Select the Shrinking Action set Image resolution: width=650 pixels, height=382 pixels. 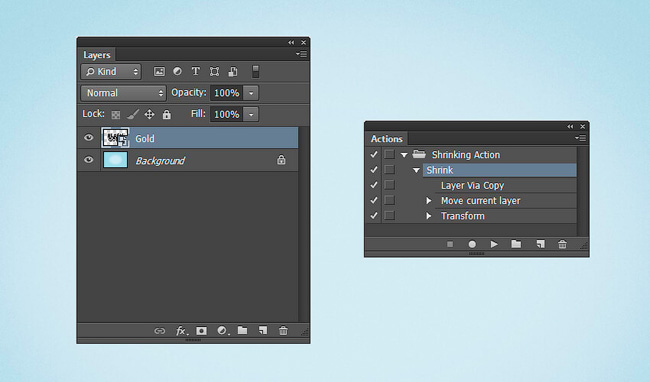pyautogui.click(x=466, y=155)
